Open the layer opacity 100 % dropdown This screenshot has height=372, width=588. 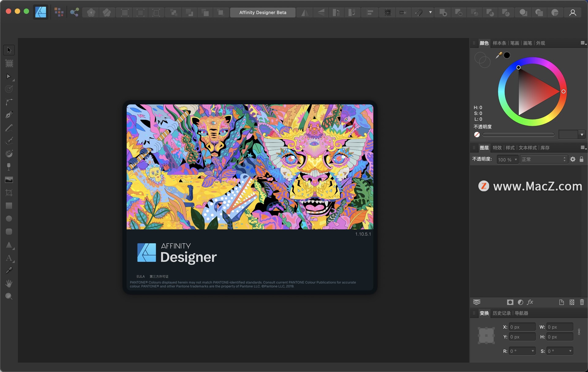tap(516, 159)
